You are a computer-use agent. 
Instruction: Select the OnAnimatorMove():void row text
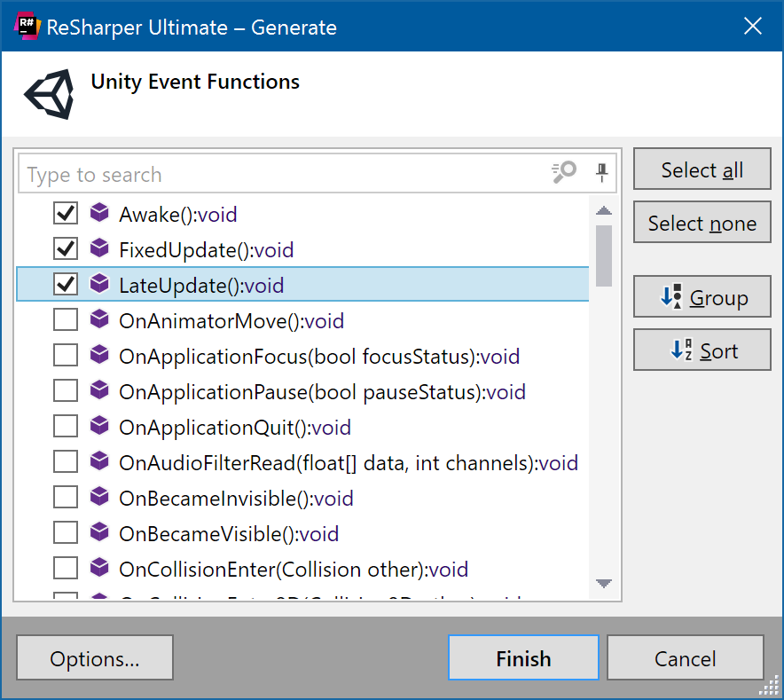click(x=231, y=321)
